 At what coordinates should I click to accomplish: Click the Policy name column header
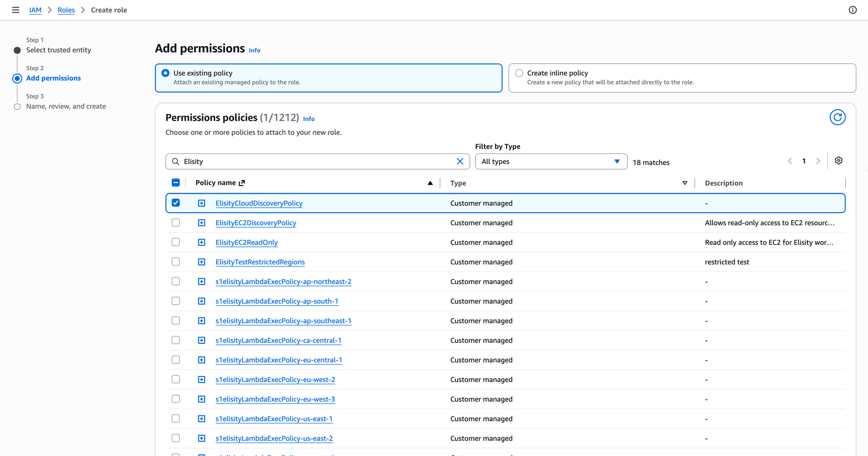[x=216, y=183]
